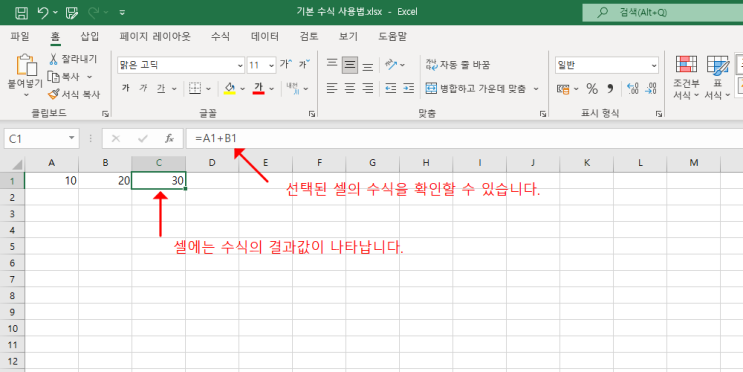
Task: Click the center horizontally icon
Action: 350,88
